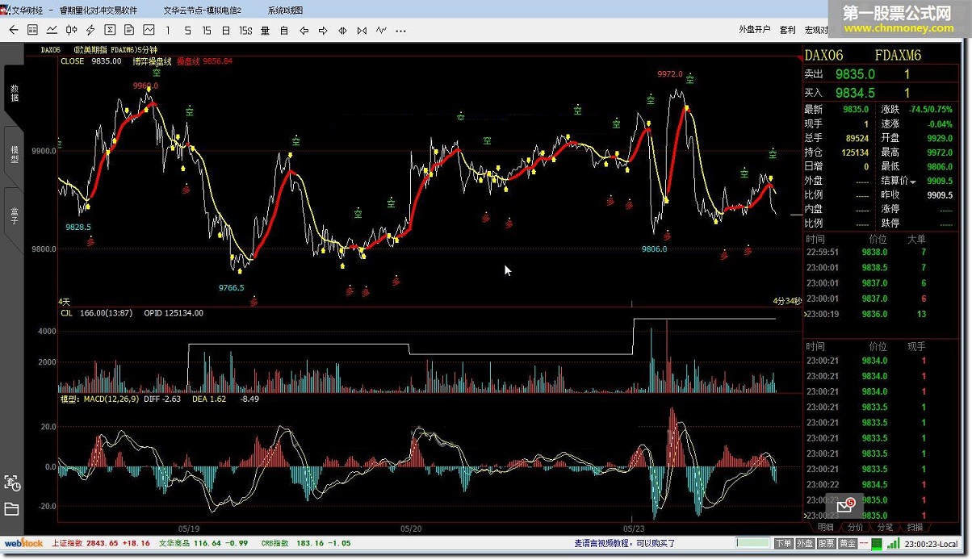Select the 5-minute period button

(x=187, y=31)
